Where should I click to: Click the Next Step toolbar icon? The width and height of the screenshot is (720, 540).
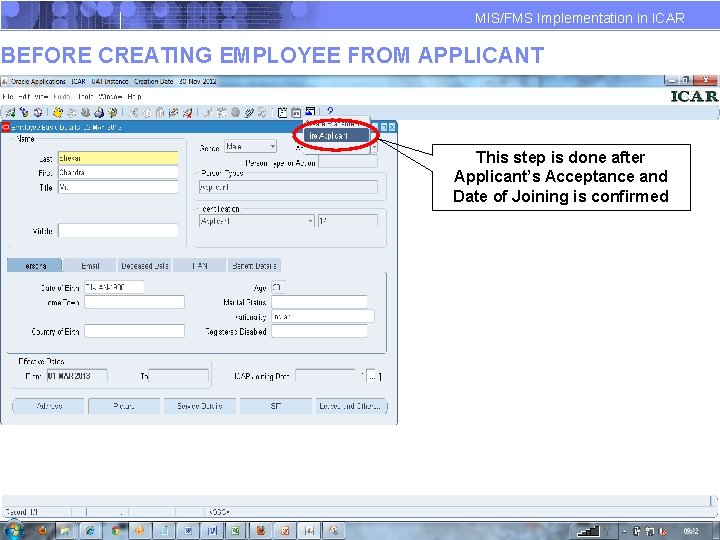pos(72,112)
